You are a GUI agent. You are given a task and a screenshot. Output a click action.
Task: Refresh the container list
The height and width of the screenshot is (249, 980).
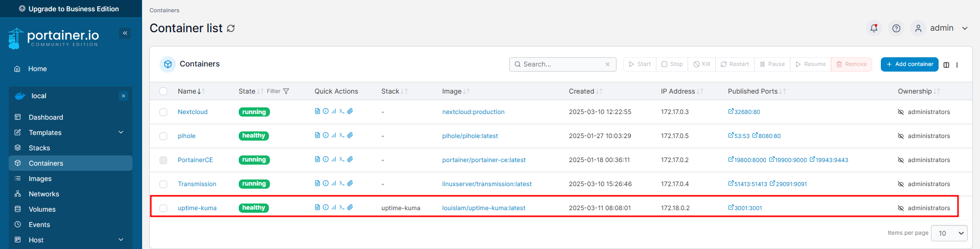(231, 29)
